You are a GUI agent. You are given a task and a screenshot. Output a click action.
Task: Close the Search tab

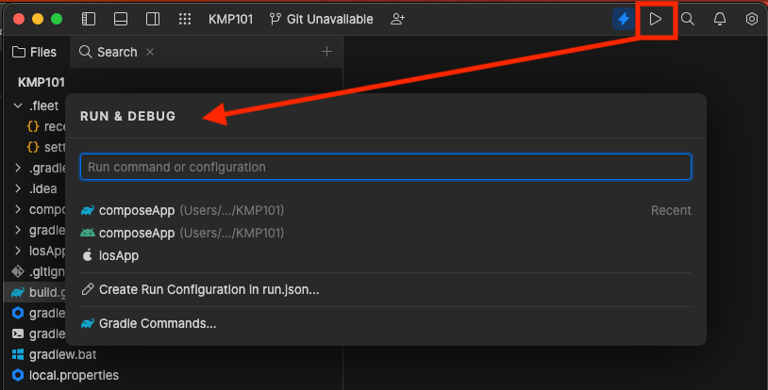[x=150, y=52]
